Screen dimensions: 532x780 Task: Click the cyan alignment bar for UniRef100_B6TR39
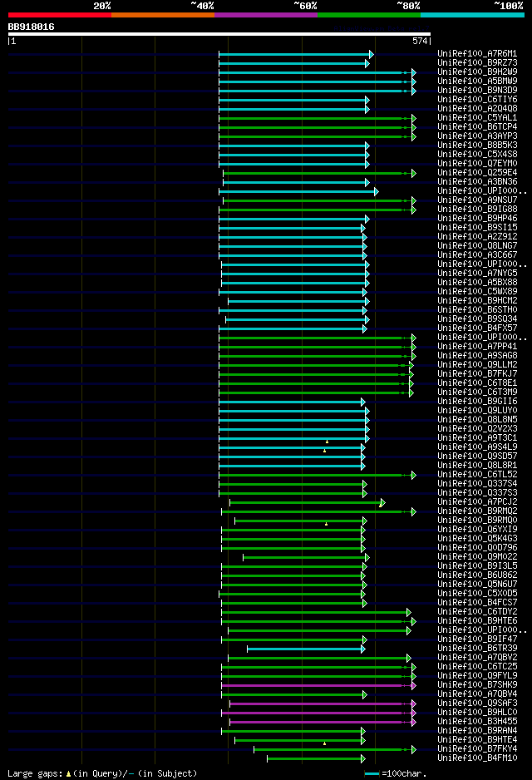306,649
